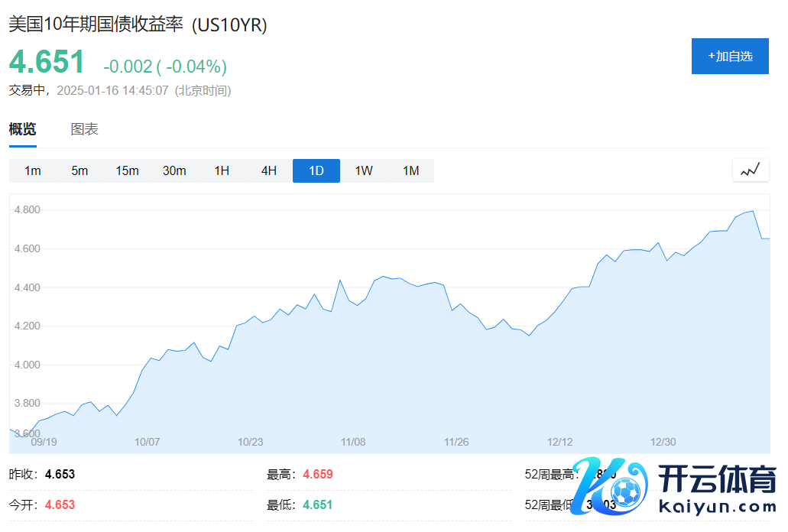Viewport: 788px width, 532px height.
Task: Set chart period to 1H
Action: click(222, 170)
